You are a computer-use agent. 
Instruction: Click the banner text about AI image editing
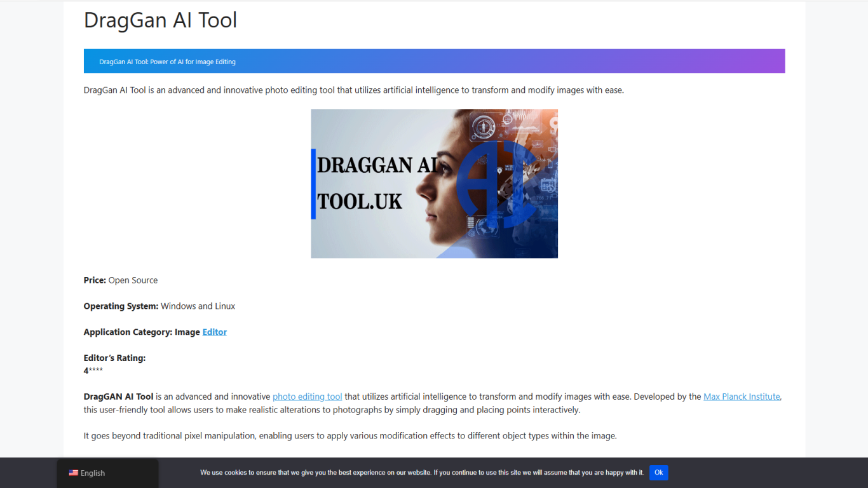pos(167,62)
